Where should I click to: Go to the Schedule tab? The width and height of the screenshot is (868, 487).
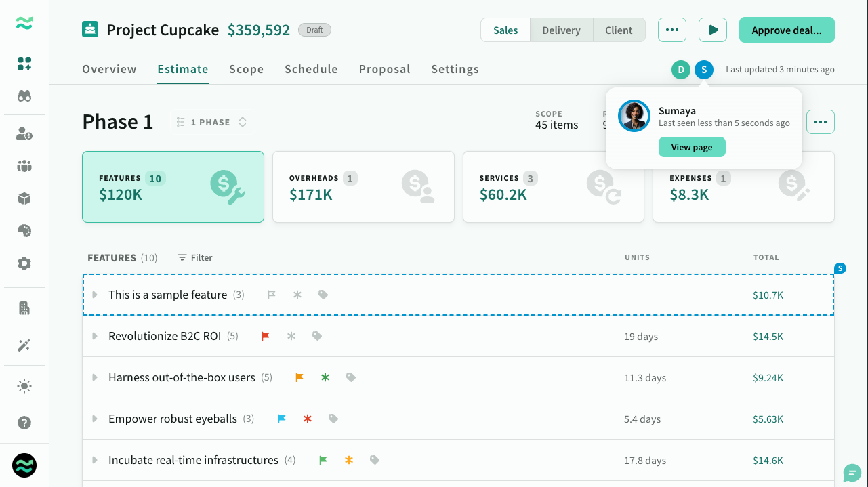click(x=311, y=69)
